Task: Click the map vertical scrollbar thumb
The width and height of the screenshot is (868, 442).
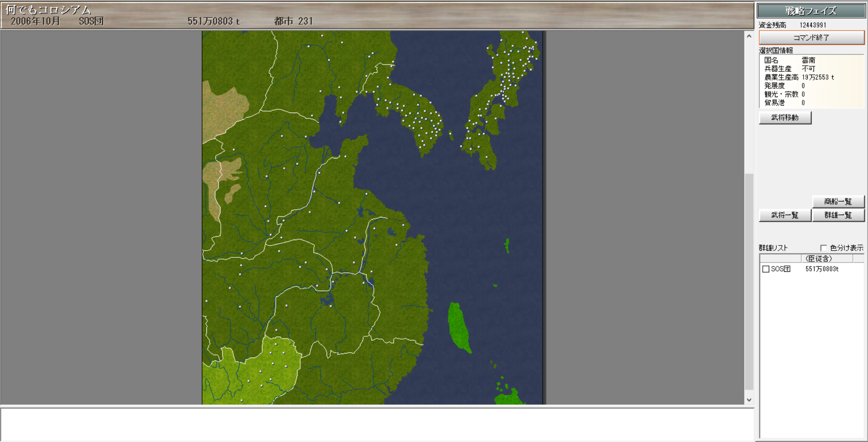Action: (x=749, y=281)
